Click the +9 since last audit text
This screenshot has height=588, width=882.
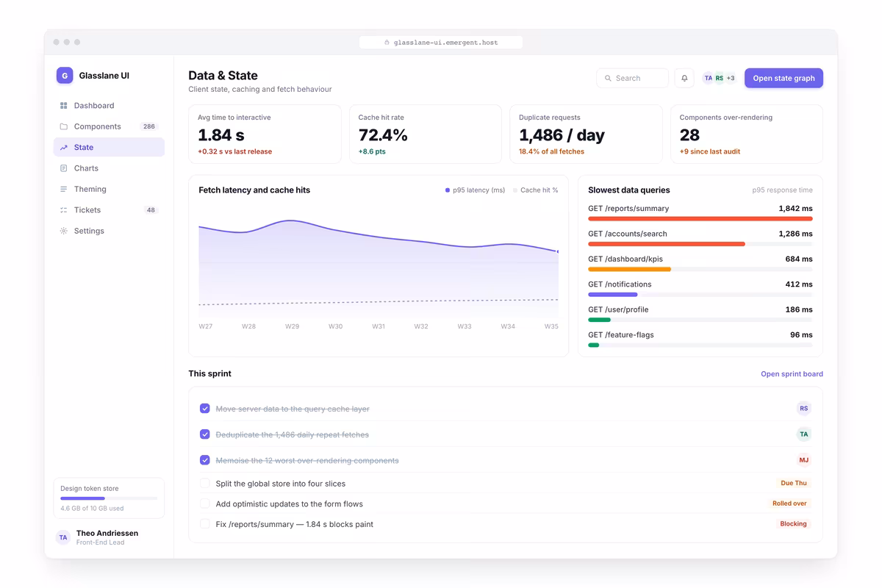710,152
